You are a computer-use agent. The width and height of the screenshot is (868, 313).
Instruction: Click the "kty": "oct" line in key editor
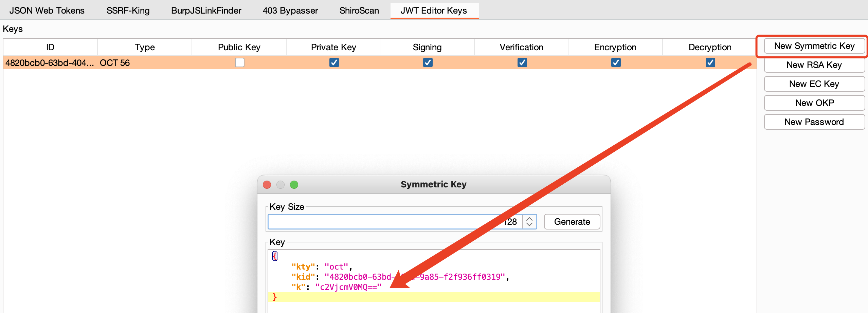tap(322, 267)
